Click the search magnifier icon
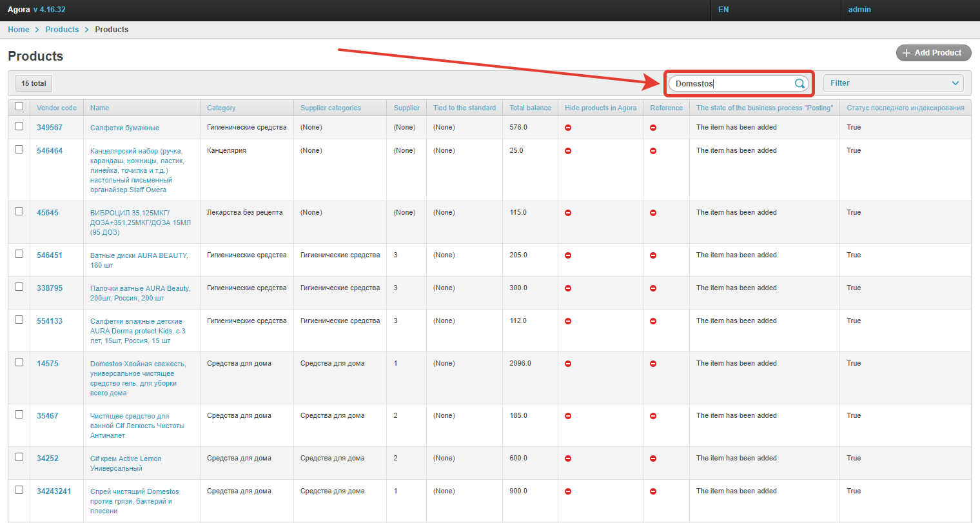The height and width of the screenshot is (523, 980). pos(799,83)
